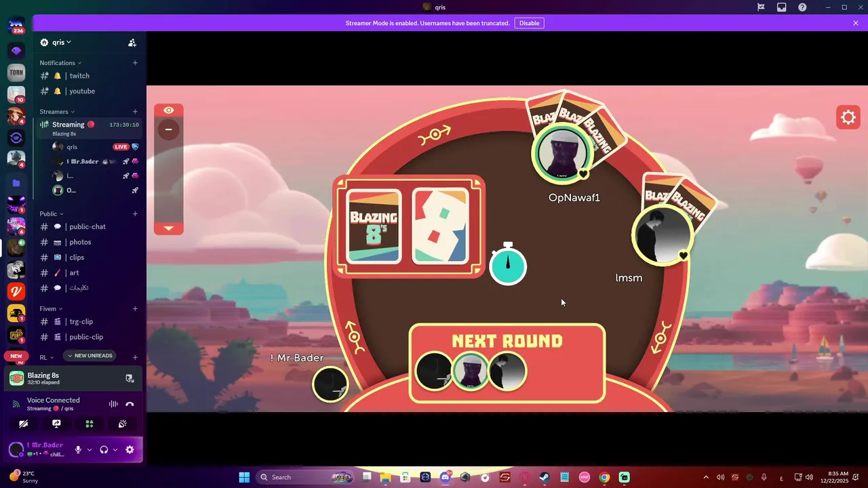Screen dimensions: 868x488
Task: Show hidden system tray icons
Action: 705,477
